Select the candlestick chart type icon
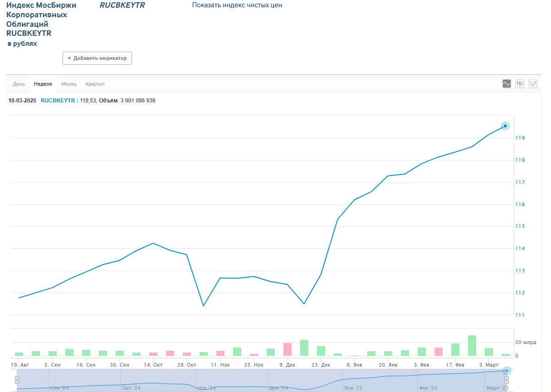Viewport: 551px width, 392px height. point(520,84)
